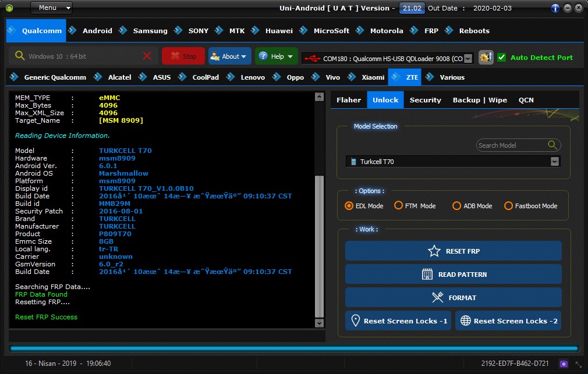Select EDL Mode radio button
Image resolution: width=588 pixels, height=374 pixels.
pyautogui.click(x=349, y=206)
